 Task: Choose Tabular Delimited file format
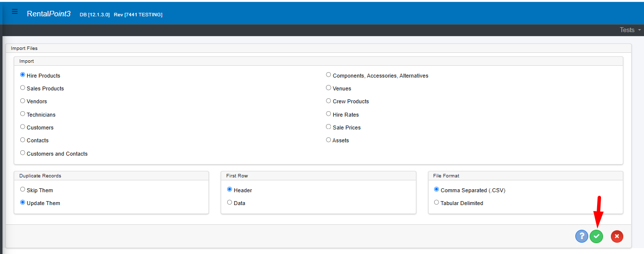click(437, 203)
